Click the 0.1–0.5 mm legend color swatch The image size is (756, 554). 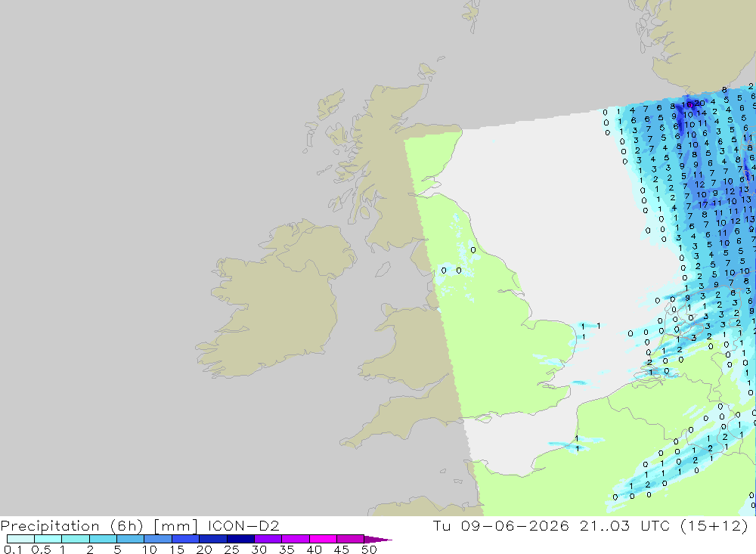pos(20,539)
